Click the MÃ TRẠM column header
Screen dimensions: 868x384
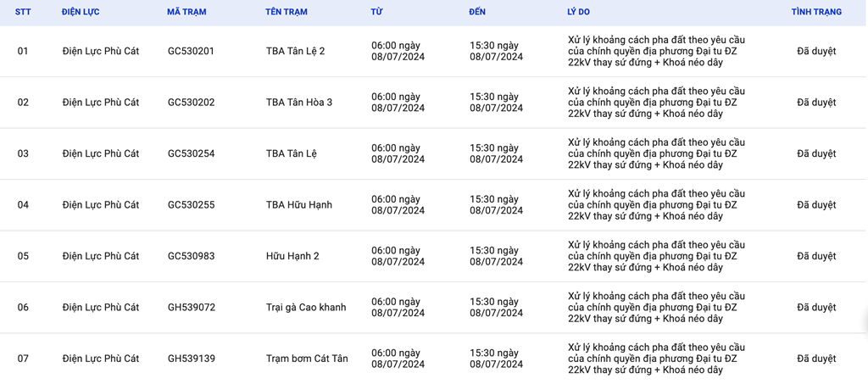[186, 12]
